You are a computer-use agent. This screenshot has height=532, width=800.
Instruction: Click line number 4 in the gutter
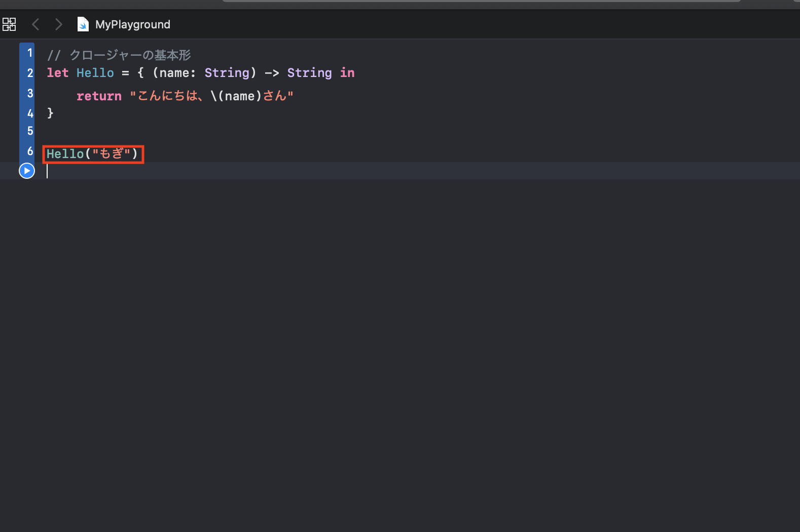tap(30, 113)
